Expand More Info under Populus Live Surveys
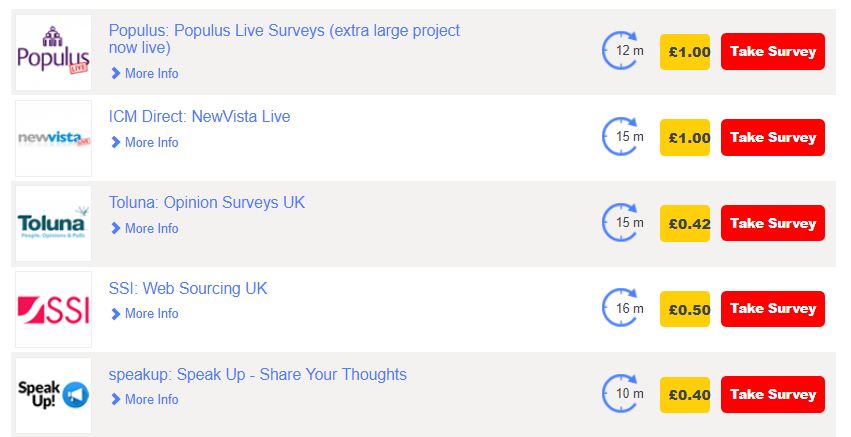851x437 pixels. click(x=144, y=73)
